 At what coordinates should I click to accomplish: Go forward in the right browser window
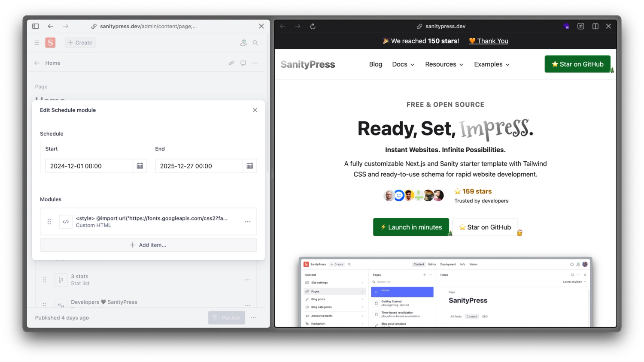(x=298, y=26)
